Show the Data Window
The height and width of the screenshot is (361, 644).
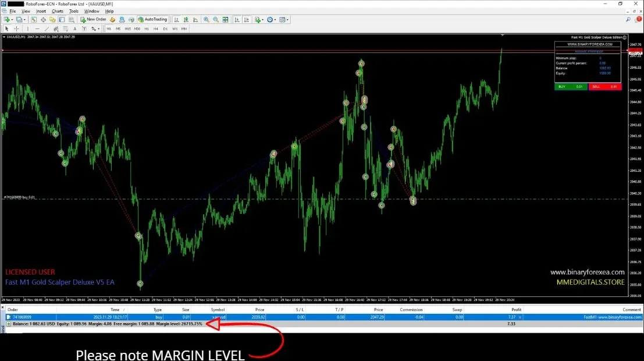(x=43, y=19)
